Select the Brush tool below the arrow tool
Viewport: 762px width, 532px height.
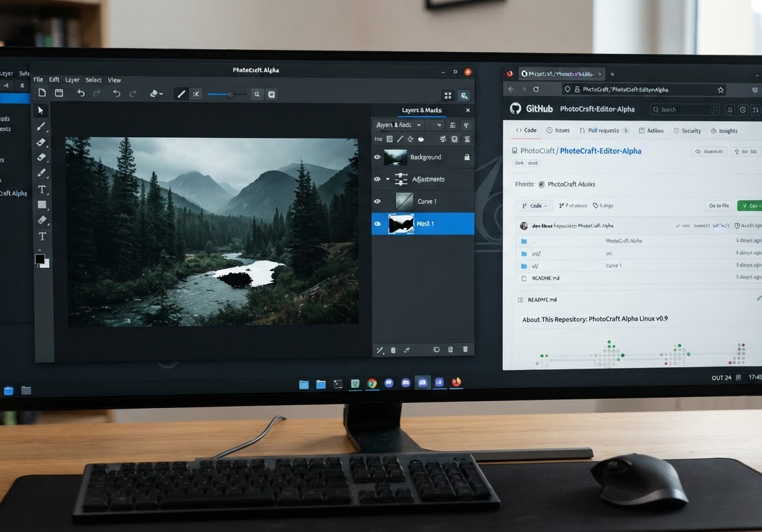[x=42, y=126]
